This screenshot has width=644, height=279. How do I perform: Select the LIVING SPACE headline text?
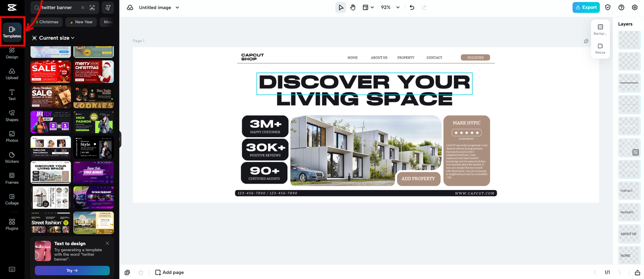click(x=364, y=99)
